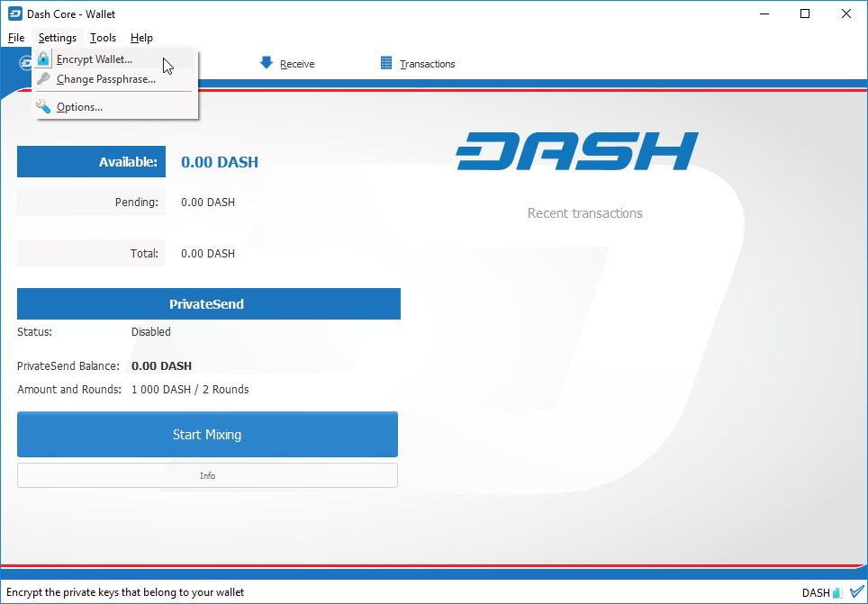Image resolution: width=868 pixels, height=604 pixels.
Task: Minimize the Dash Core window
Action: click(765, 14)
